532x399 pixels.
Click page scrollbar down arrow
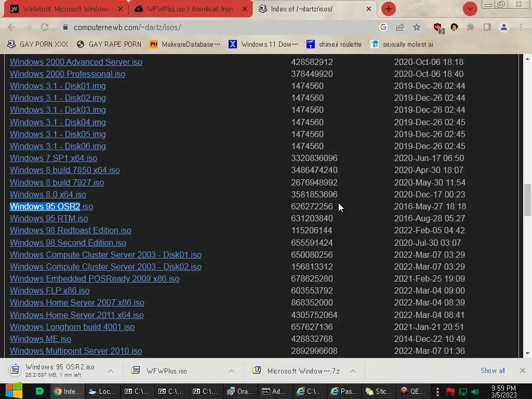point(527,353)
